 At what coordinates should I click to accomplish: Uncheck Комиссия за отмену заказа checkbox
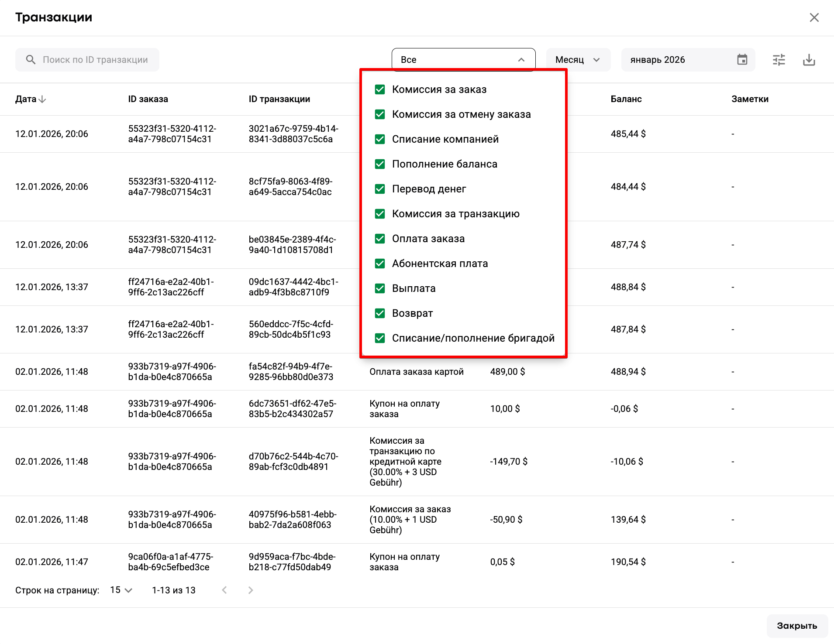point(380,114)
